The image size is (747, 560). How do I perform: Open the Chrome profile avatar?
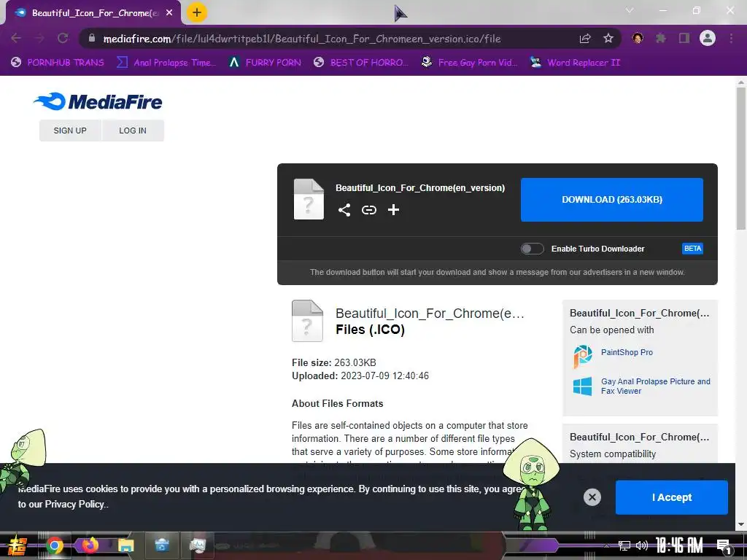[x=708, y=38]
